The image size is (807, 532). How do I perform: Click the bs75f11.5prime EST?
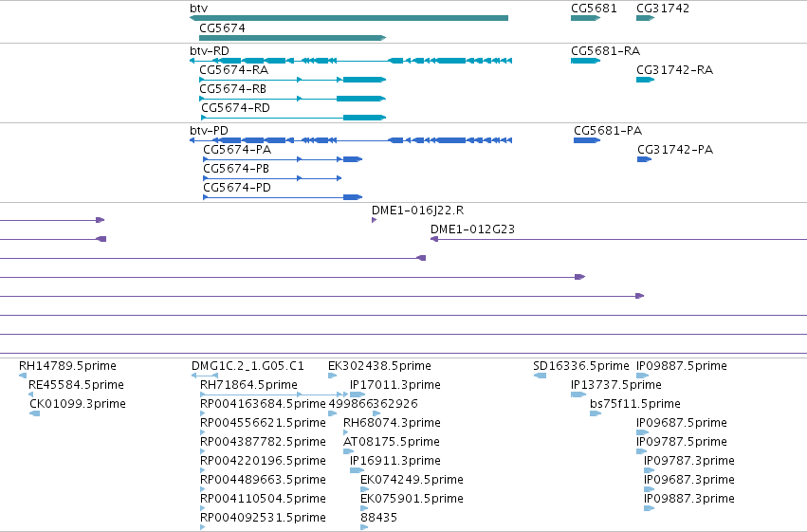(x=596, y=413)
